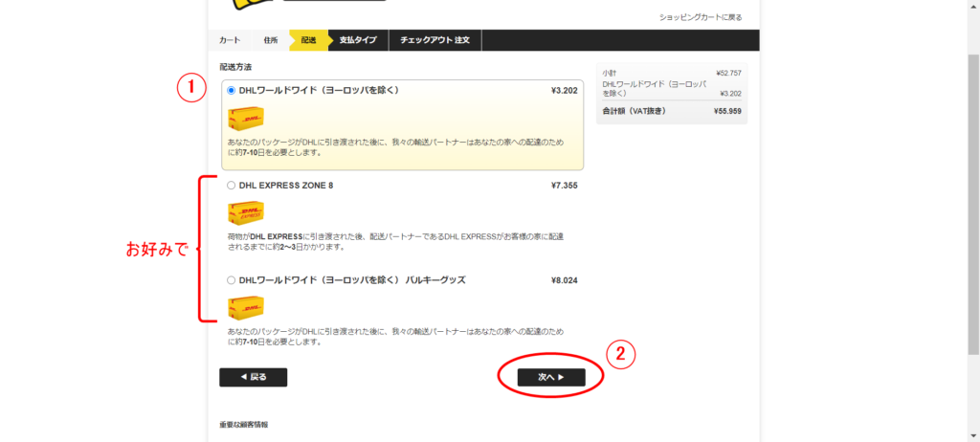Click the 小計 ¥52.757 amount
Image resolution: width=980 pixels, height=442 pixels.
coord(728,73)
